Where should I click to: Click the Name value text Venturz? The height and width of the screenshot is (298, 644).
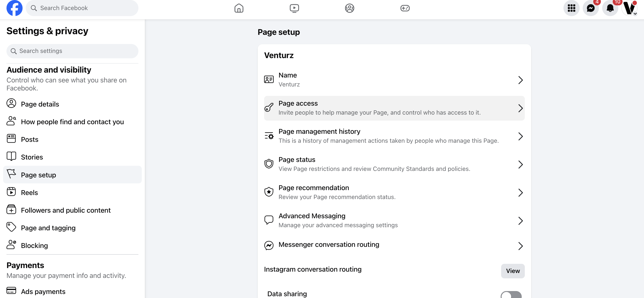pyautogui.click(x=289, y=84)
